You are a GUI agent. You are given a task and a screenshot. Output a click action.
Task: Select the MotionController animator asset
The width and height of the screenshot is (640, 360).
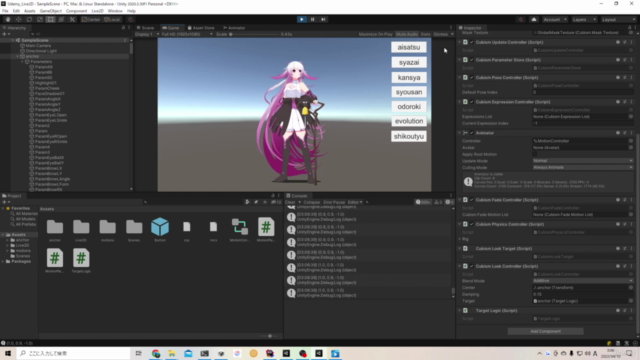[240, 229]
